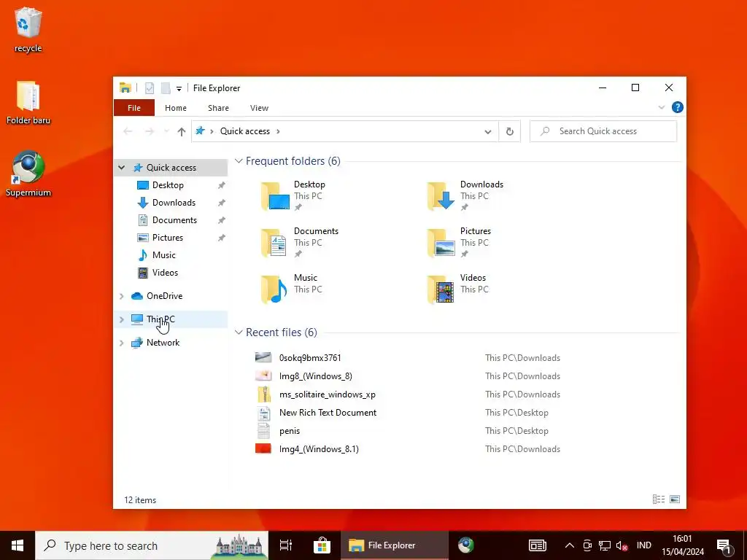The height and width of the screenshot is (560, 747).
Task: Select Pictures in the navigation pane
Action: click(167, 238)
